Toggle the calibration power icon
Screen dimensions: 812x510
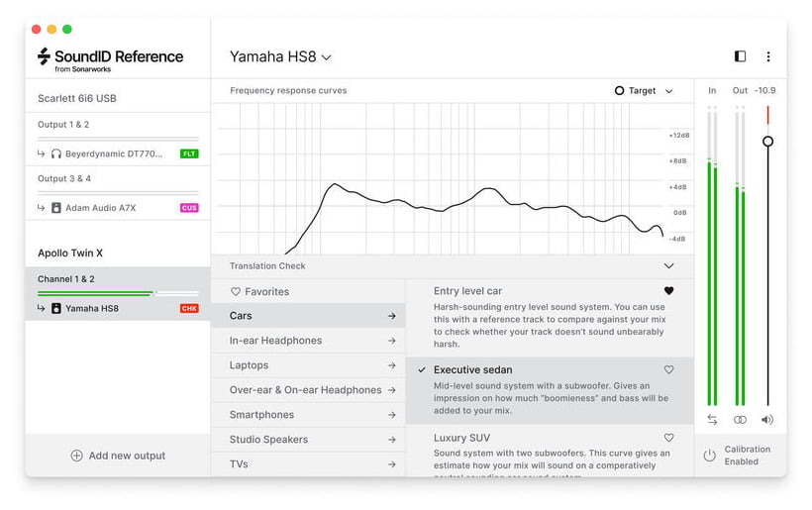[709, 456]
